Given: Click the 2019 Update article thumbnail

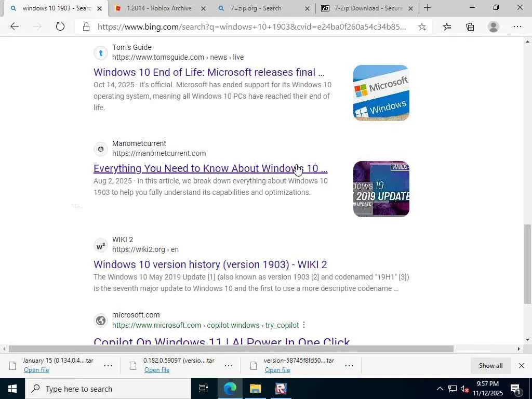Looking at the screenshot, I should click(381, 189).
